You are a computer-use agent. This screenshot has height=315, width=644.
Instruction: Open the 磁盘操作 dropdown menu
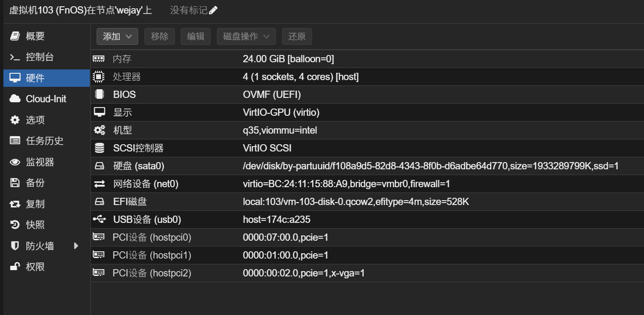[246, 37]
